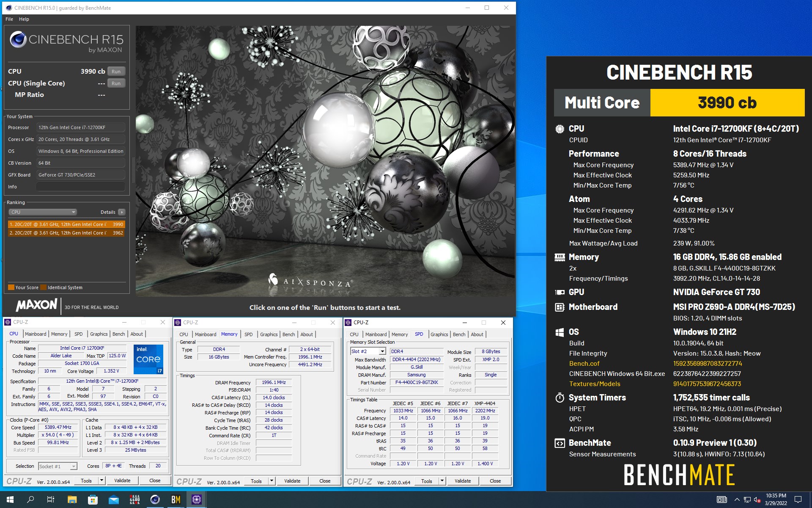Image resolution: width=812 pixels, height=508 pixels.
Task: Select Graphics tab in CPU-Z Memory window
Action: pyautogui.click(x=269, y=334)
